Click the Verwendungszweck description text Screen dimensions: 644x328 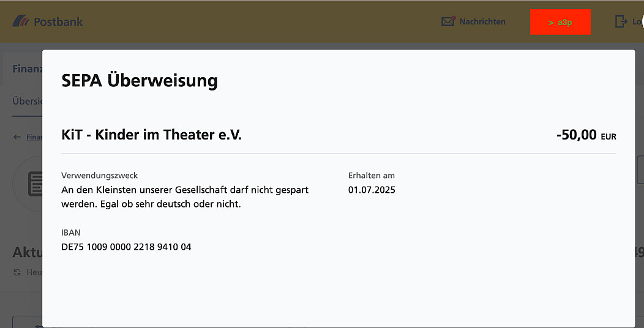[x=184, y=197]
